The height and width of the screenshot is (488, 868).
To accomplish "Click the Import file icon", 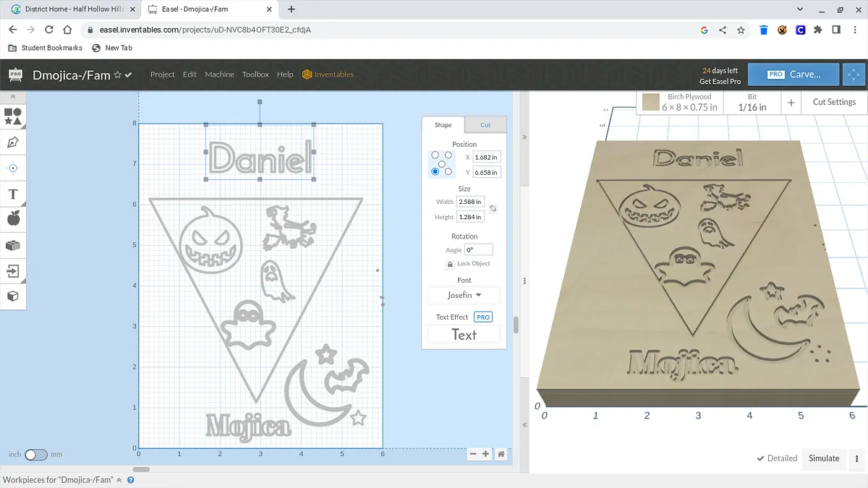I will (13, 271).
